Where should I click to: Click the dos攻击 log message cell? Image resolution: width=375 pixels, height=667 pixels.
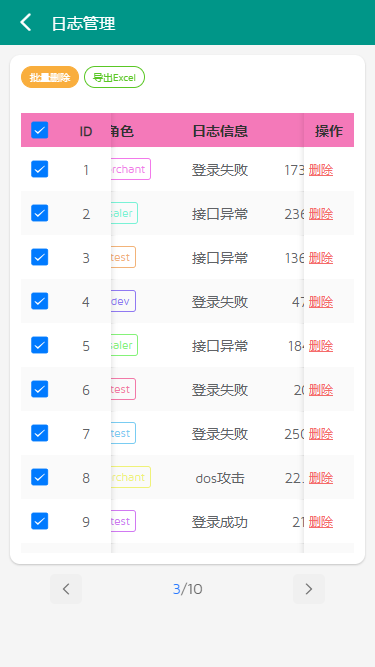[220, 478]
